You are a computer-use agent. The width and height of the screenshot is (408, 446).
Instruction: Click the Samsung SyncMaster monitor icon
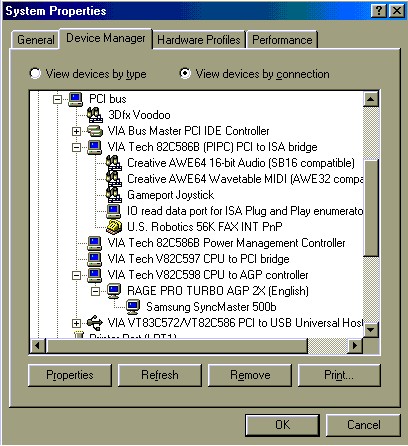(x=133, y=307)
